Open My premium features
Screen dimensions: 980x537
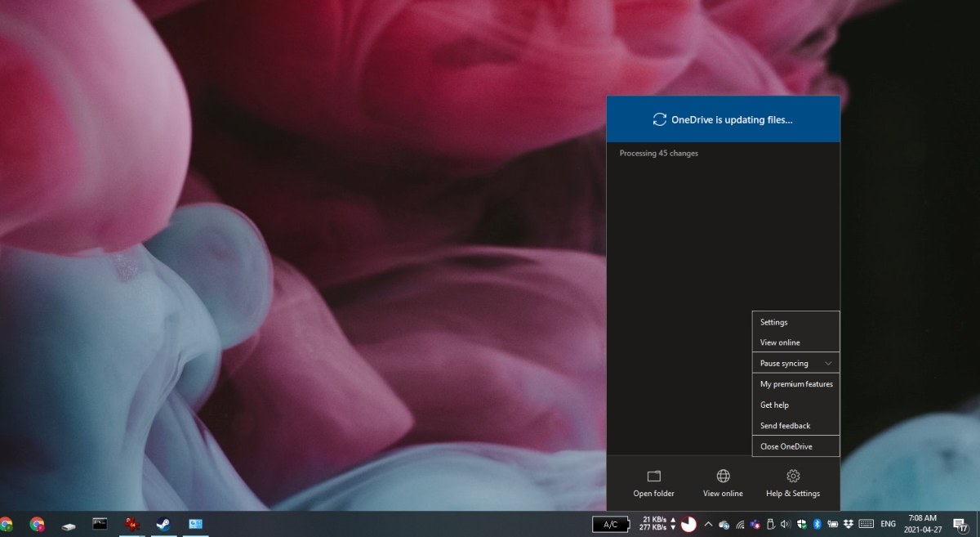coord(795,383)
